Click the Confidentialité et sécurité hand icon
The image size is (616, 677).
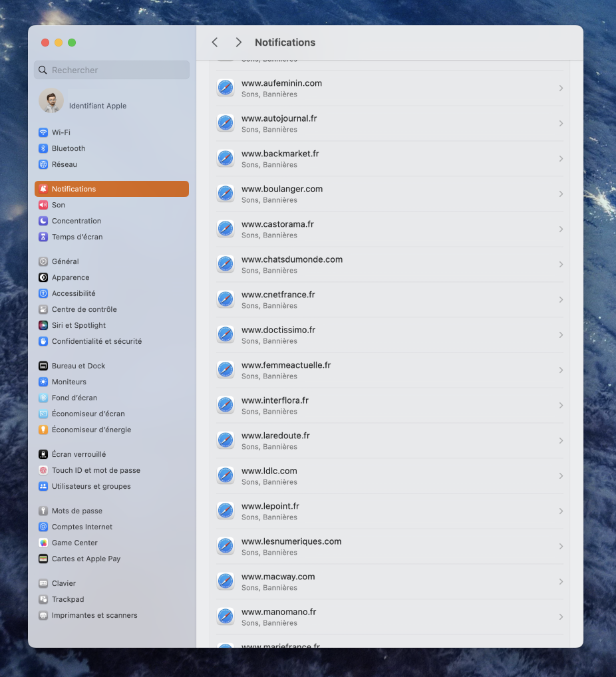[43, 342]
